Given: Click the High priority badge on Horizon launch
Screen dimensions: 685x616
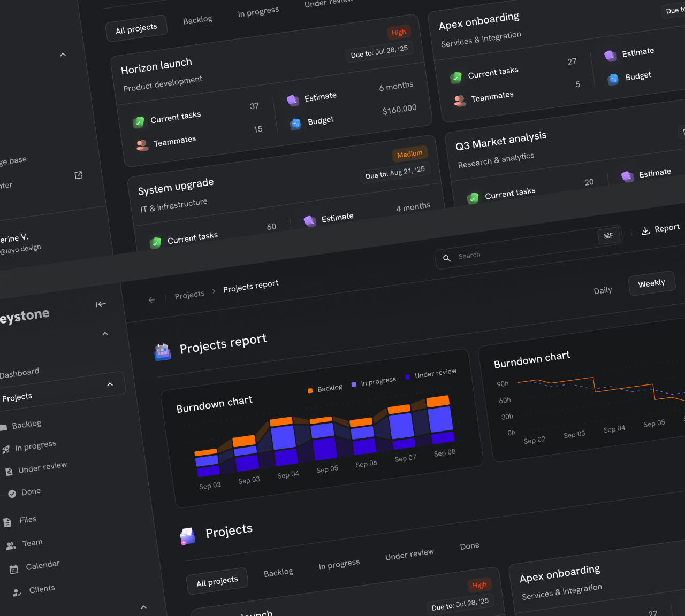Looking at the screenshot, I should [x=399, y=33].
